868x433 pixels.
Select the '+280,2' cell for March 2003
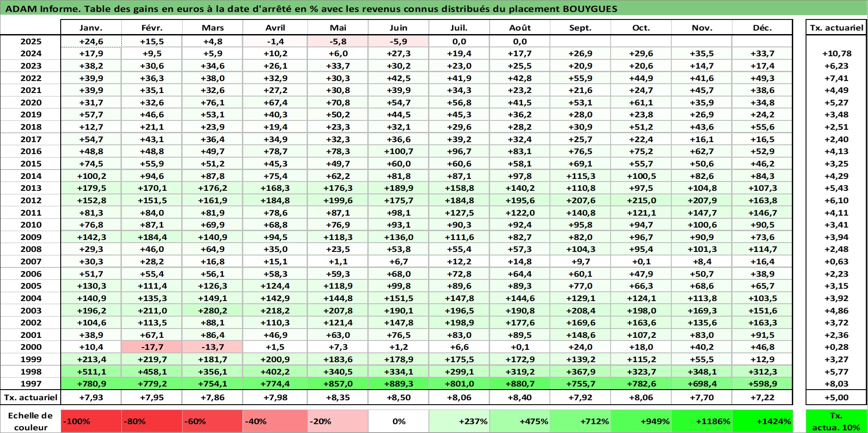point(213,310)
